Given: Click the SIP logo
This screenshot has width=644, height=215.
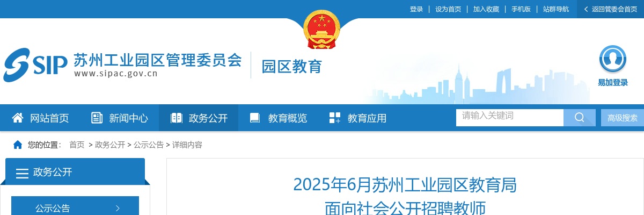Looking at the screenshot, I should point(35,65).
